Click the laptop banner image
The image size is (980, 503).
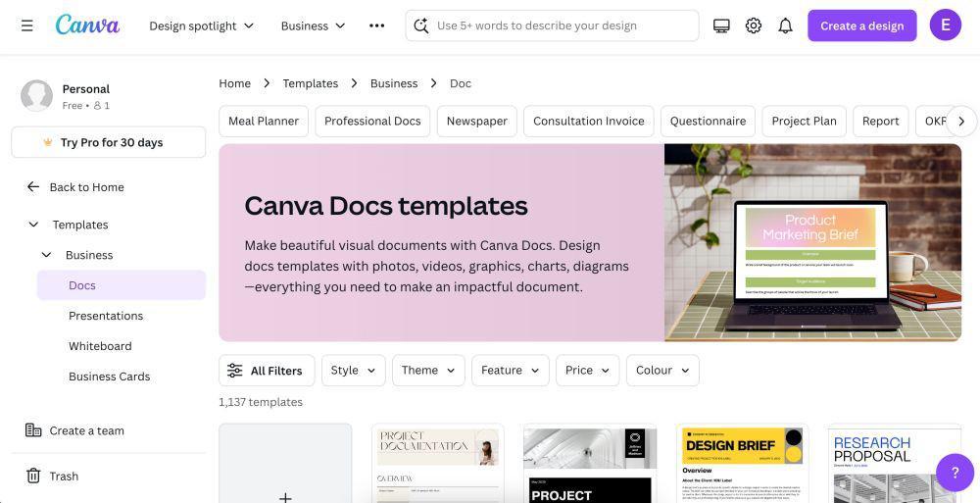[812, 243]
